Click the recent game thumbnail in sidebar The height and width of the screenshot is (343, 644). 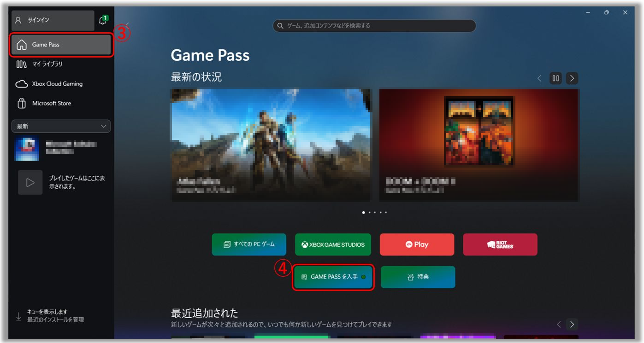(27, 148)
